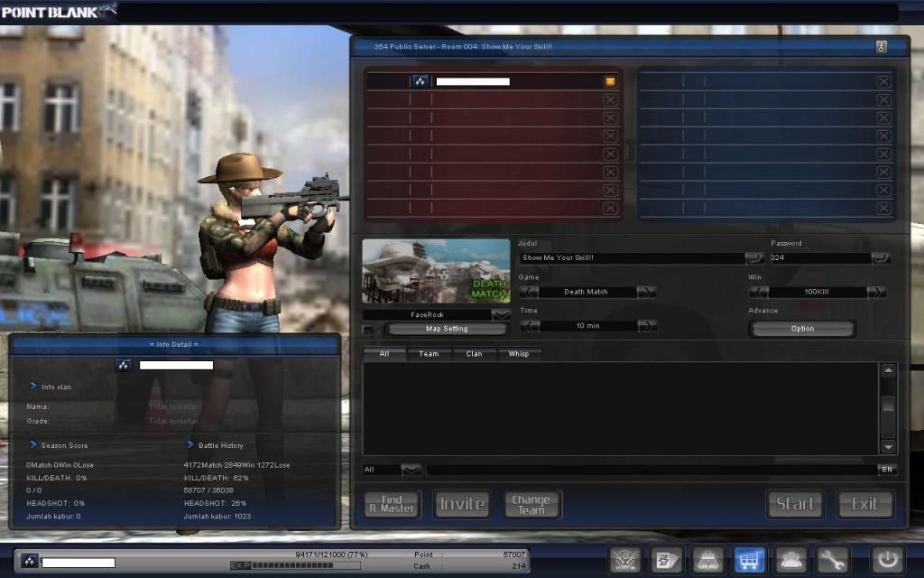Click the Point value 57007
924x578 pixels.
[x=513, y=555]
